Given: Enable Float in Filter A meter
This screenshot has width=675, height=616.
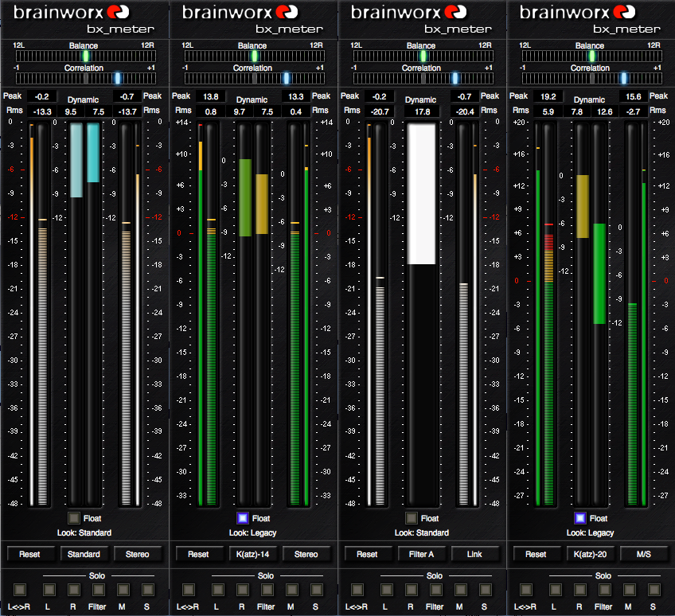Looking at the screenshot, I should 412,518.
